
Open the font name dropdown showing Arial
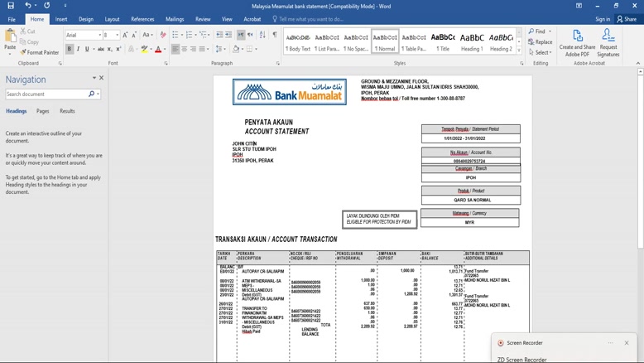83,35
